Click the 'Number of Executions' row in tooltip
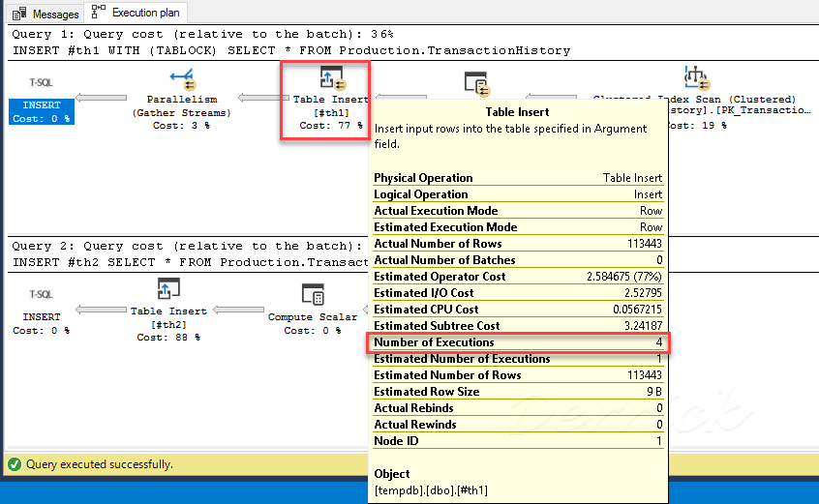Viewport: 819px width, 504px height. [x=518, y=342]
